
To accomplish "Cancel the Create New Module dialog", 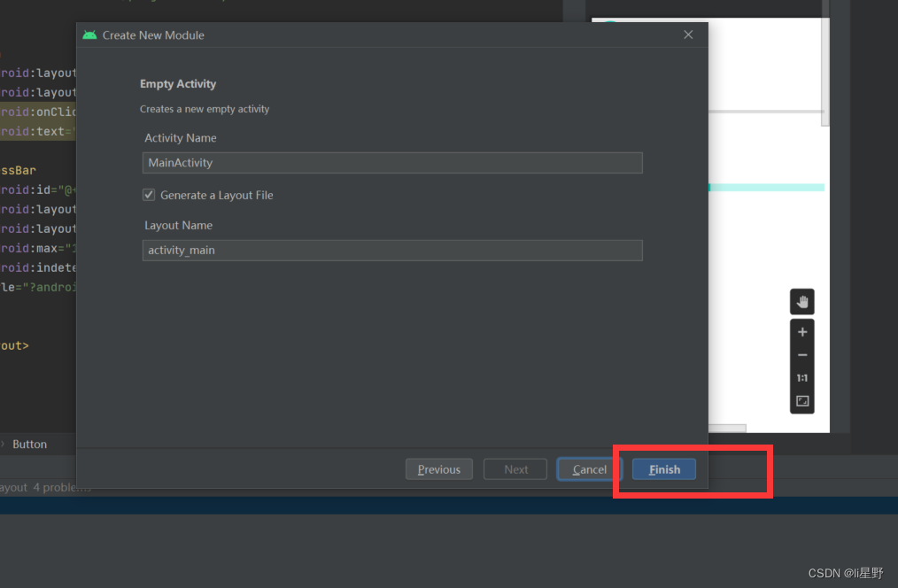I will point(589,469).
